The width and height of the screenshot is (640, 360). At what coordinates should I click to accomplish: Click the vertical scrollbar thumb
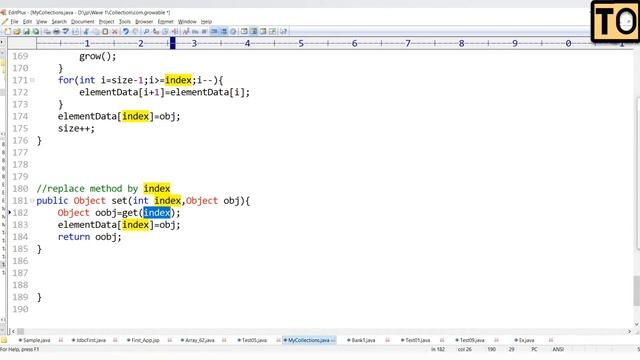click(636, 291)
